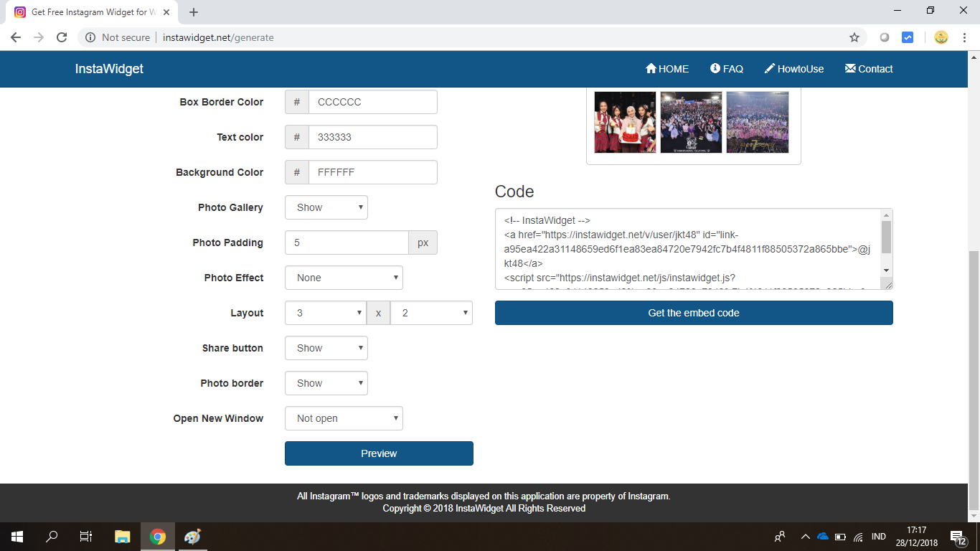The height and width of the screenshot is (551, 980).
Task: Click the Box Border Color field
Action: (x=372, y=102)
